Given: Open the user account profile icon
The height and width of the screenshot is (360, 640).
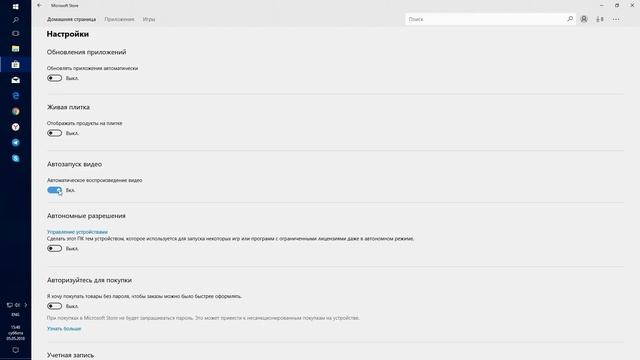Looking at the screenshot, I should (x=584, y=19).
